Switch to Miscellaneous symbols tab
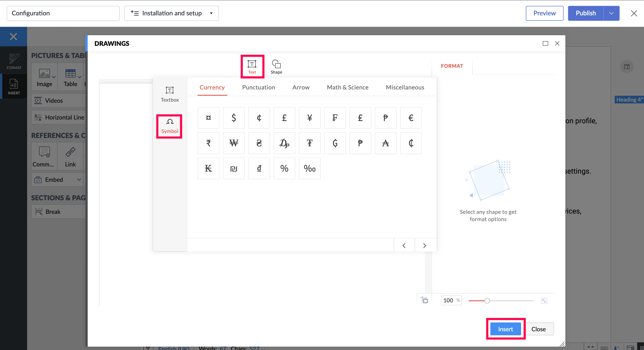The height and width of the screenshot is (350, 644). [x=405, y=87]
